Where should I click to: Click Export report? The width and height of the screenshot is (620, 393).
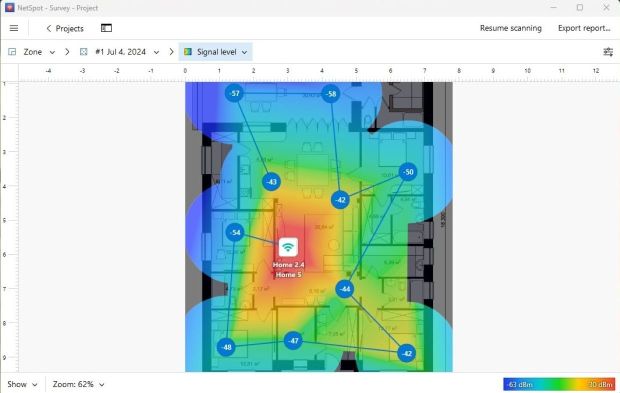pos(584,28)
